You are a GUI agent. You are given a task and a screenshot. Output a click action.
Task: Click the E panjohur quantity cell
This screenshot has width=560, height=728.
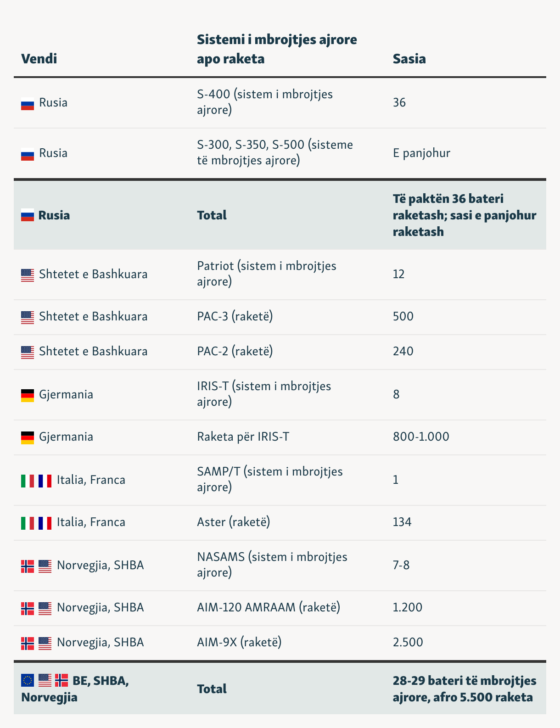point(421,153)
